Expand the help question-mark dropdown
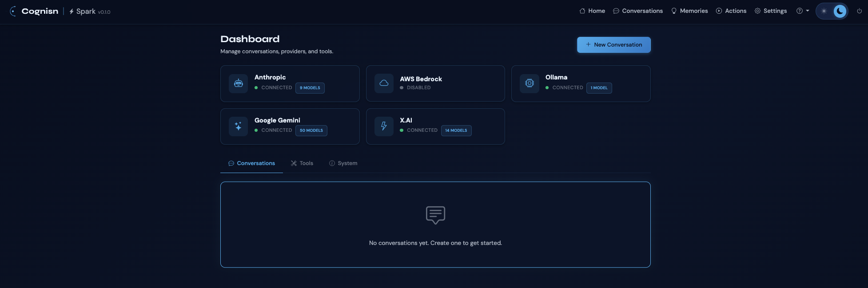This screenshot has width=868, height=288. pyautogui.click(x=803, y=11)
